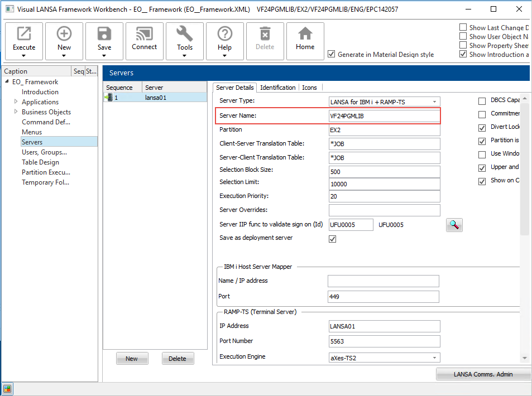Viewport: 532px width, 396px height.
Task: Open the Execution Engine dropdown
Action: (434, 358)
